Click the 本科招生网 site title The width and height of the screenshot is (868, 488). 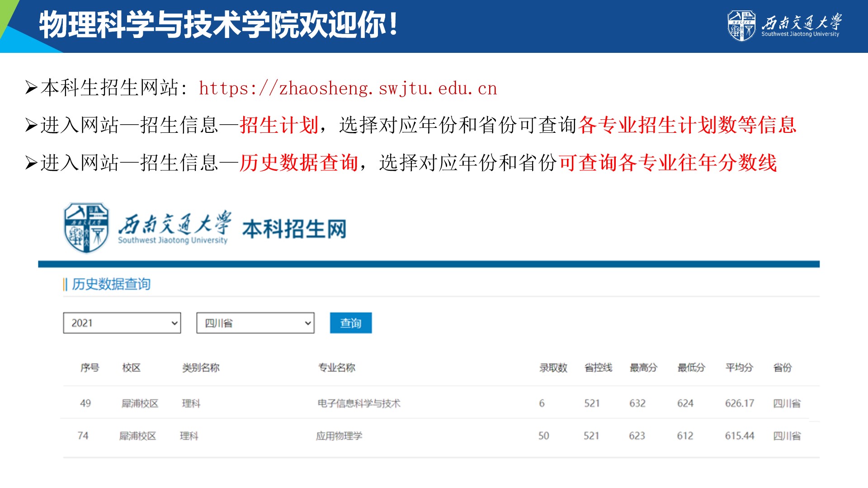point(294,229)
